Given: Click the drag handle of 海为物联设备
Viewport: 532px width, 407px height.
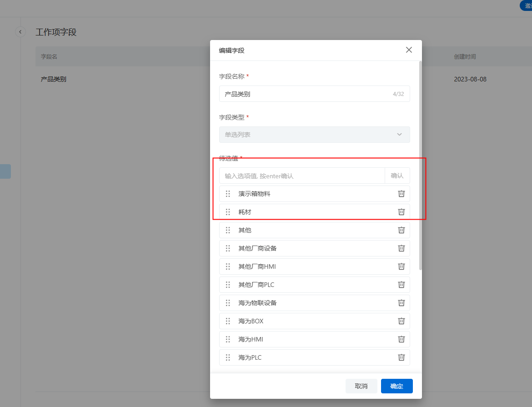Looking at the screenshot, I should 228,303.
